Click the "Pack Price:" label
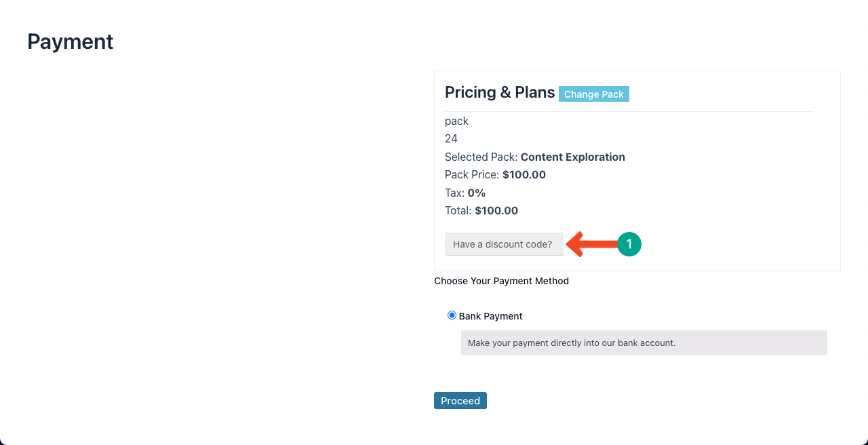The width and height of the screenshot is (868, 445). pyautogui.click(x=472, y=174)
